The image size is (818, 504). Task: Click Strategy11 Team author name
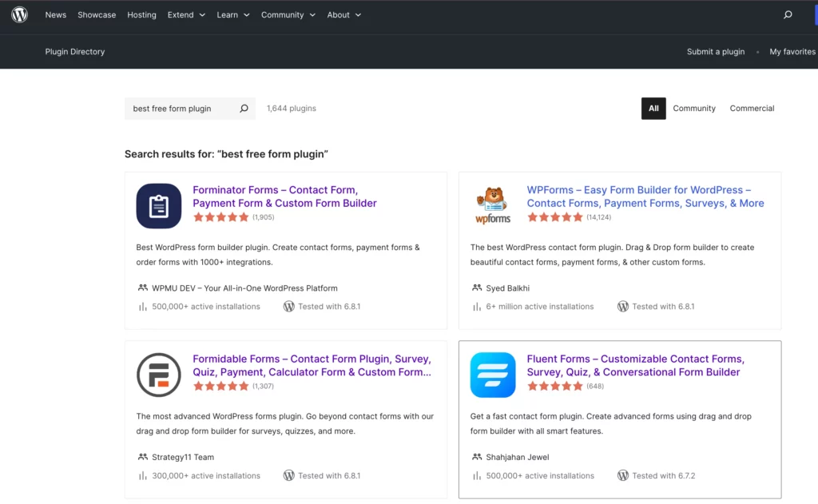click(183, 457)
